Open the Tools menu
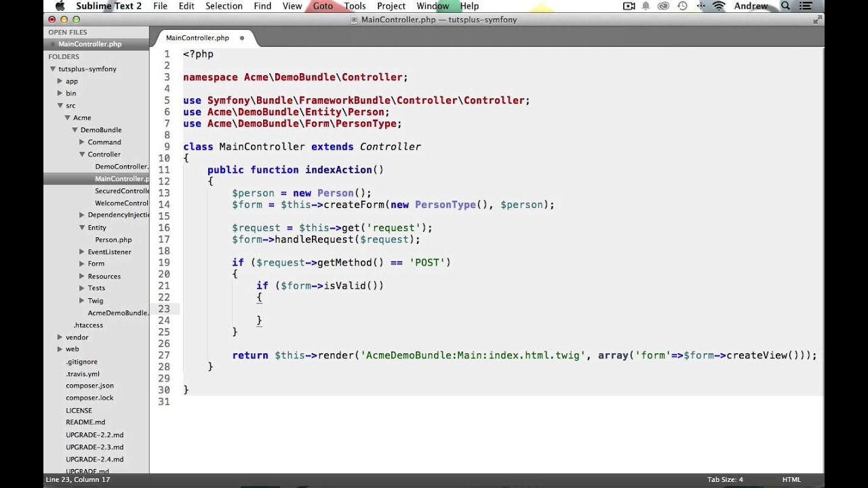Screen dimensions: 868x488 (x=355, y=6)
